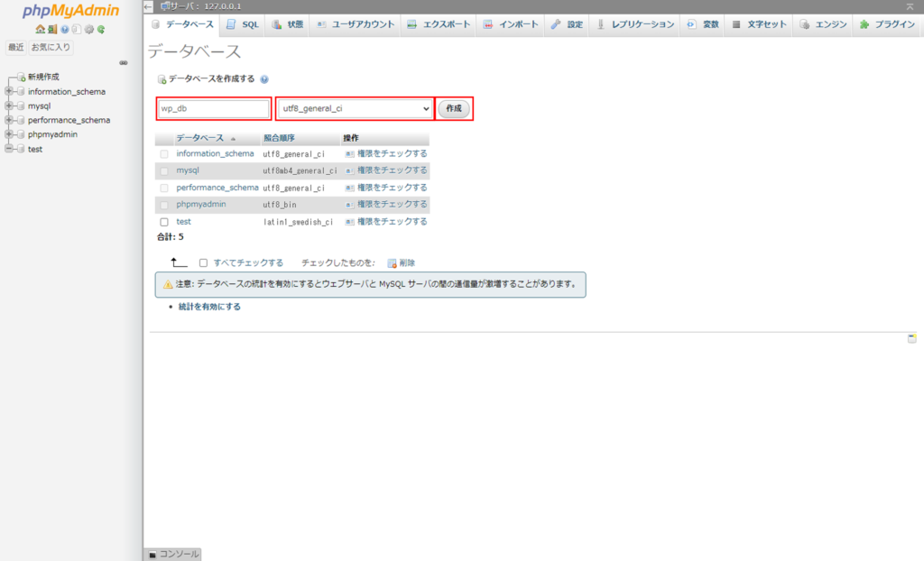Click the green reload navigation icon
The height and width of the screenshot is (561, 924).
(x=101, y=29)
